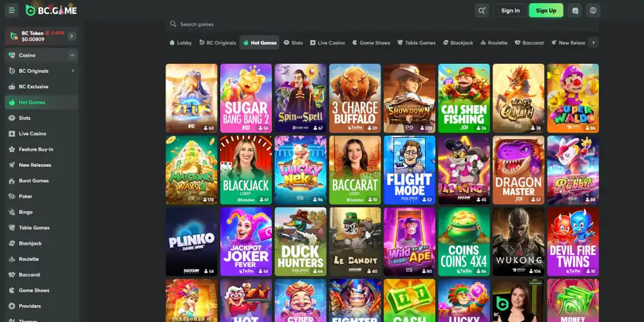Open the Baccarat Lobby game tile
The width and height of the screenshot is (644, 322).
(x=355, y=170)
